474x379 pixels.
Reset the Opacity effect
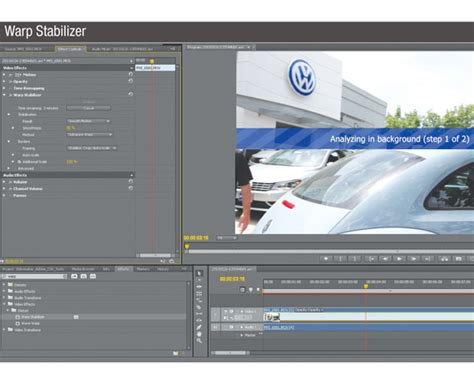click(x=131, y=81)
